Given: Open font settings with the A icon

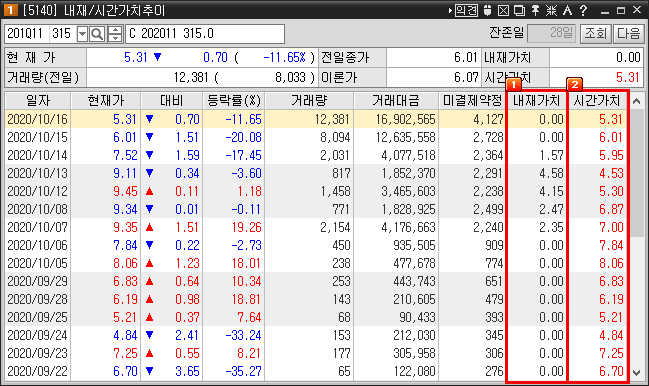Looking at the screenshot, I should pyautogui.click(x=567, y=10).
